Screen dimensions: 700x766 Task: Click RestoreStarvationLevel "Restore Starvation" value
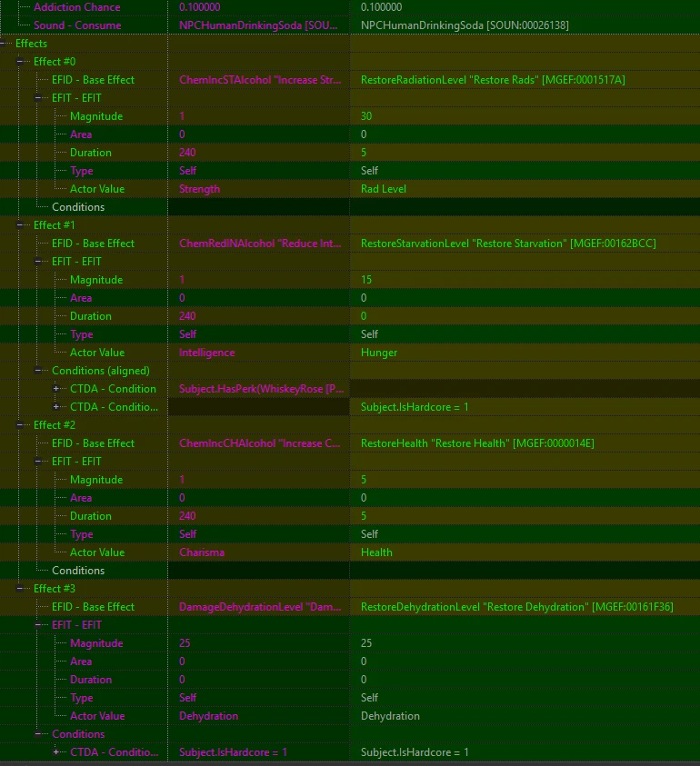click(x=508, y=244)
